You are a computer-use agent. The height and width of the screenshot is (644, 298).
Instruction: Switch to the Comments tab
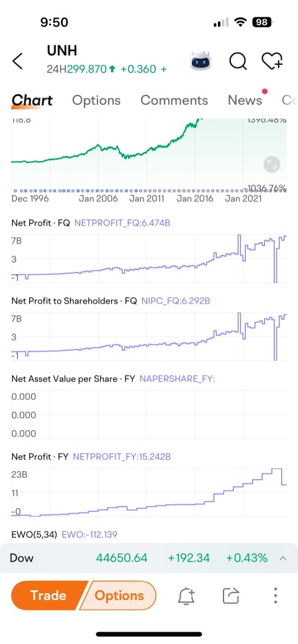[174, 100]
